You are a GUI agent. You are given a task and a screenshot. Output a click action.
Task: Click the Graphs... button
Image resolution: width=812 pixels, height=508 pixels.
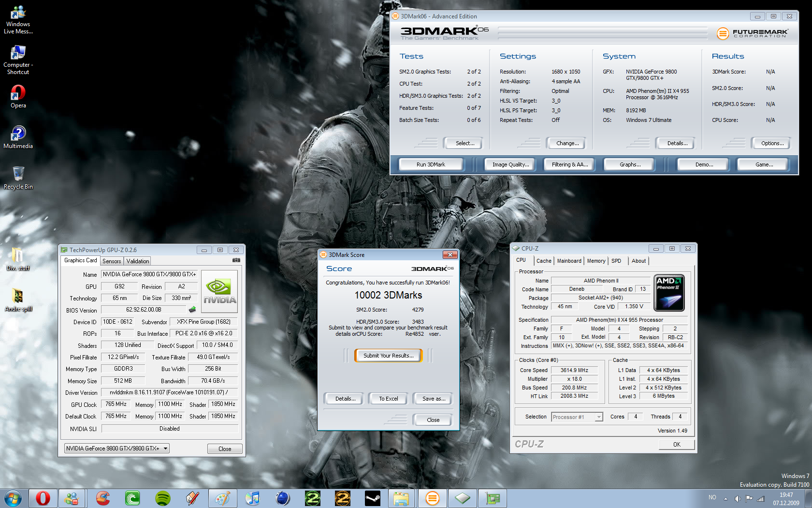click(630, 164)
